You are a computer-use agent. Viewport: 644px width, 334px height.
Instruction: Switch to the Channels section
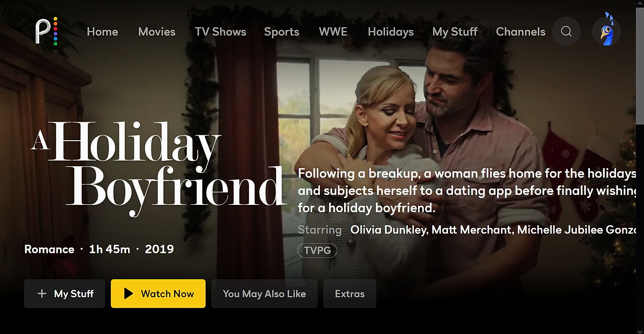(x=520, y=32)
